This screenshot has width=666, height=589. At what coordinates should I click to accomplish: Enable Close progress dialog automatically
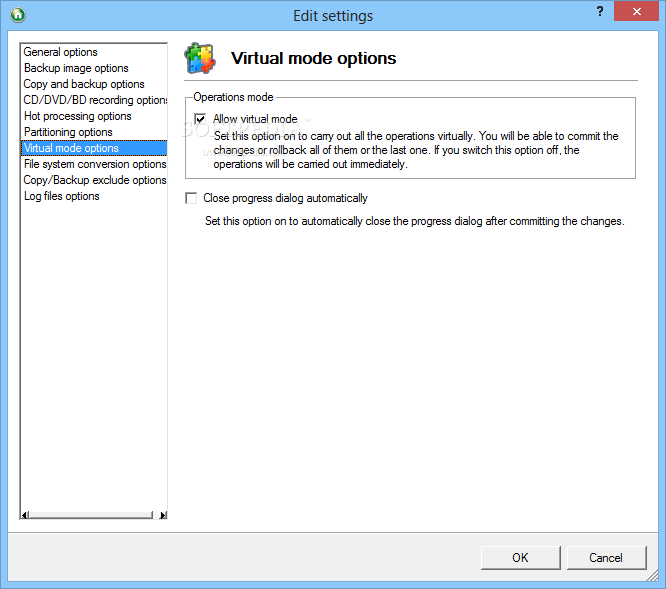click(x=191, y=198)
